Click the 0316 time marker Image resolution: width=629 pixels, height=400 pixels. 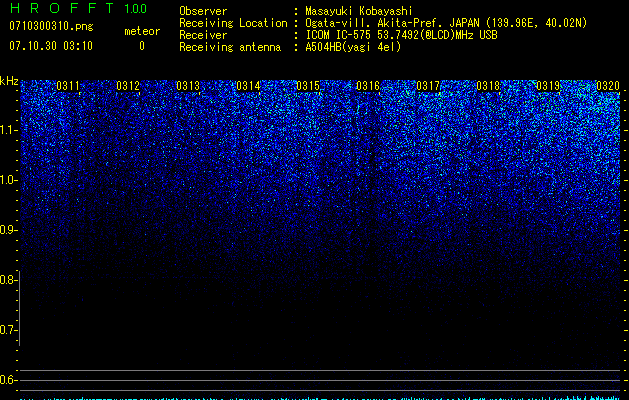(x=368, y=86)
